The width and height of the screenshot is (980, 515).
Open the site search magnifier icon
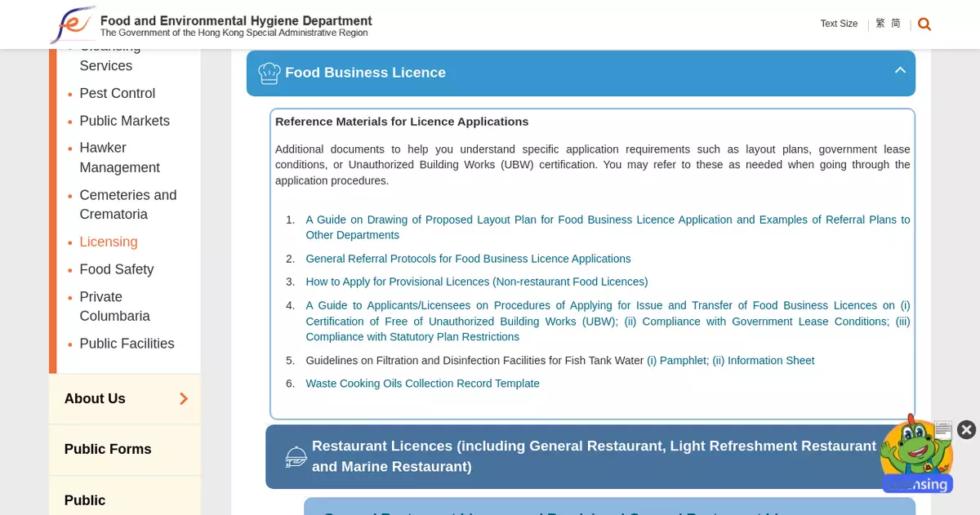924,24
